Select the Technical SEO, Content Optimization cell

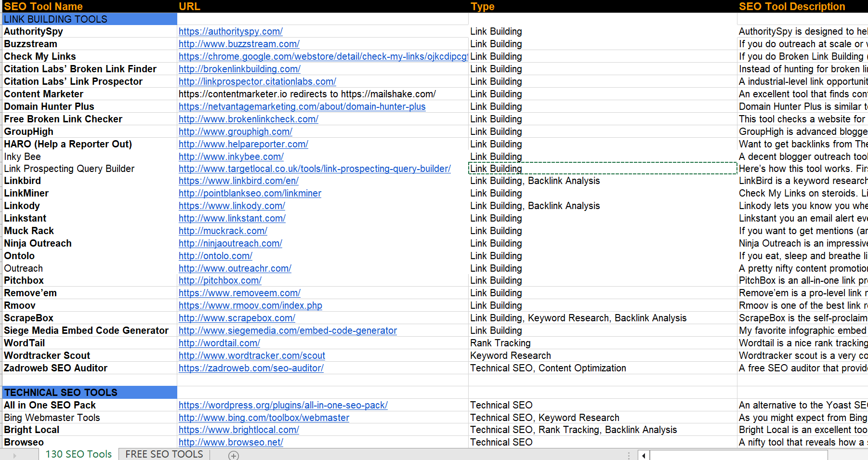603,368
